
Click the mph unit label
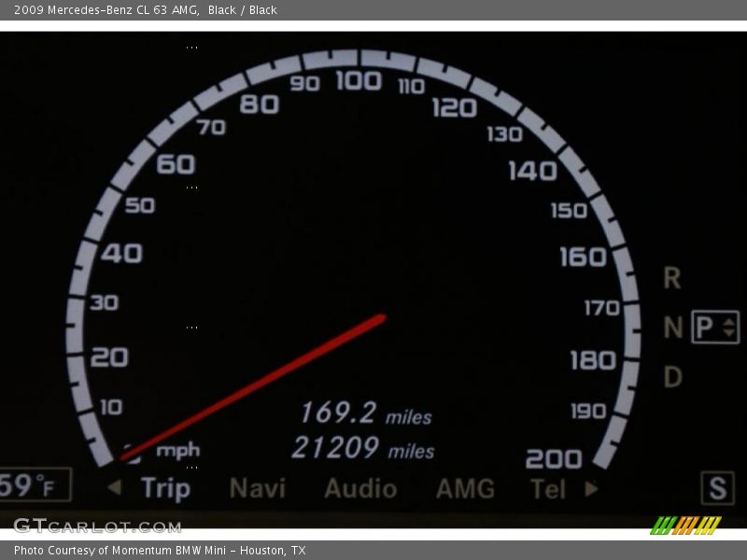[177, 451]
